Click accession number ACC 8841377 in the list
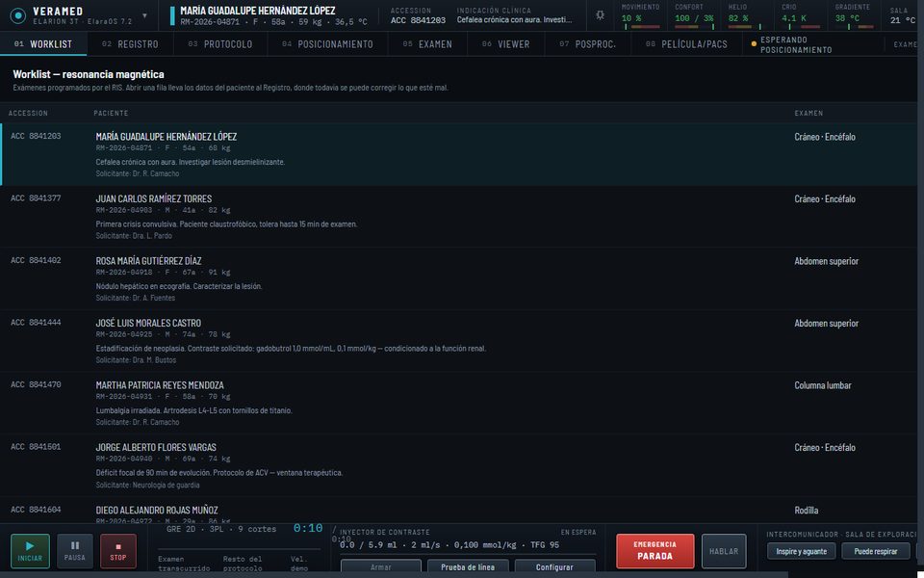The image size is (924, 578). (36, 198)
